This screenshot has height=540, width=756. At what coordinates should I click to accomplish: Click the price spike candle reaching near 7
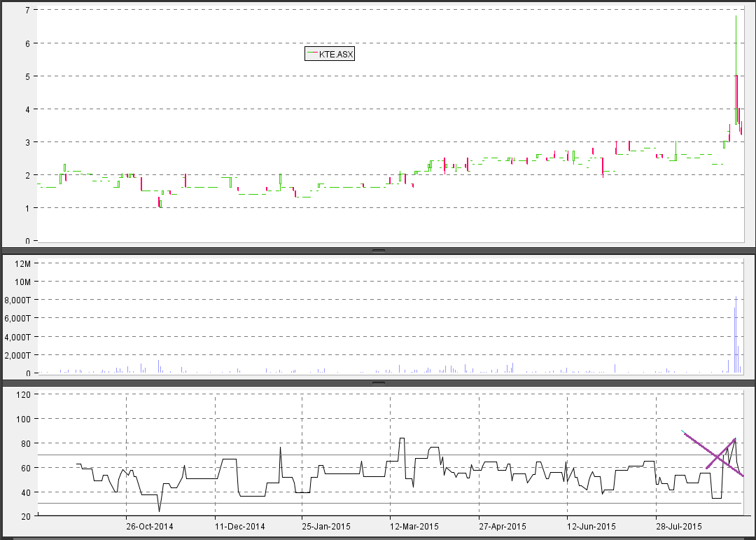tap(736, 70)
